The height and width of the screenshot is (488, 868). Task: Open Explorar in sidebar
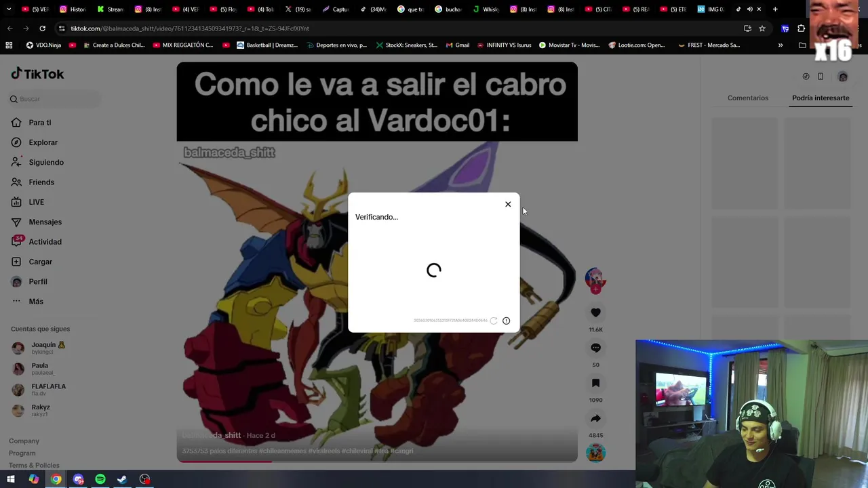point(43,142)
